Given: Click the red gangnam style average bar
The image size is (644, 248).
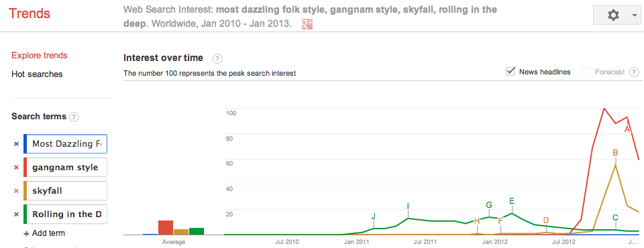Looking at the screenshot, I should point(166,227).
